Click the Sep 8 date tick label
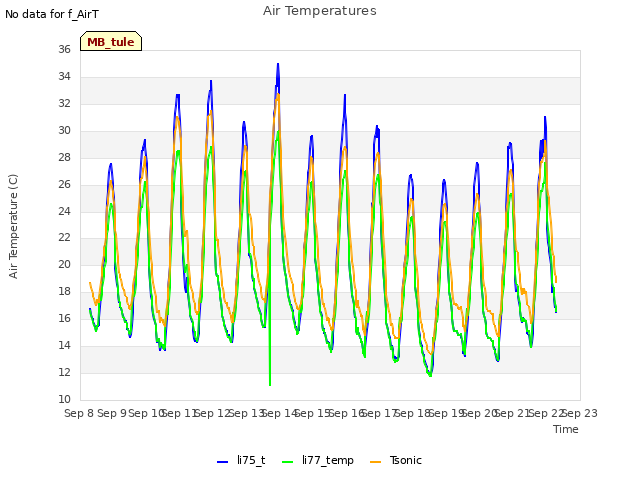The image size is (640, 480). (79, 413)
